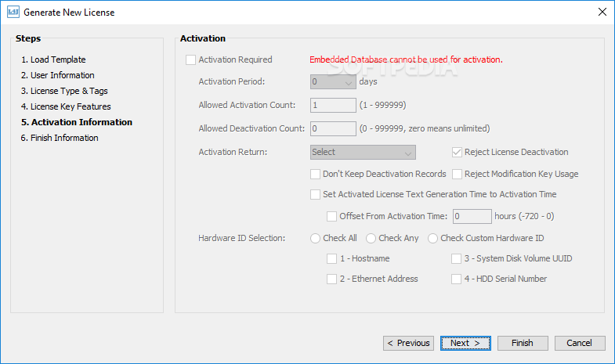The width and height of the screenshot is (615, 364).
Task: Click the Generate New License title text
Action: tap(69, 13)
